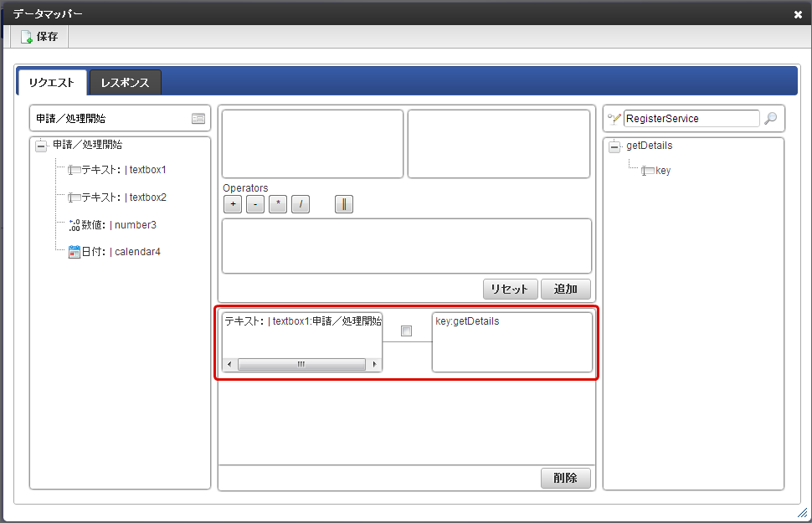Click the textbox1 text field icon
The height and width of the screenshot is (523, 812).
click(74, 170)
